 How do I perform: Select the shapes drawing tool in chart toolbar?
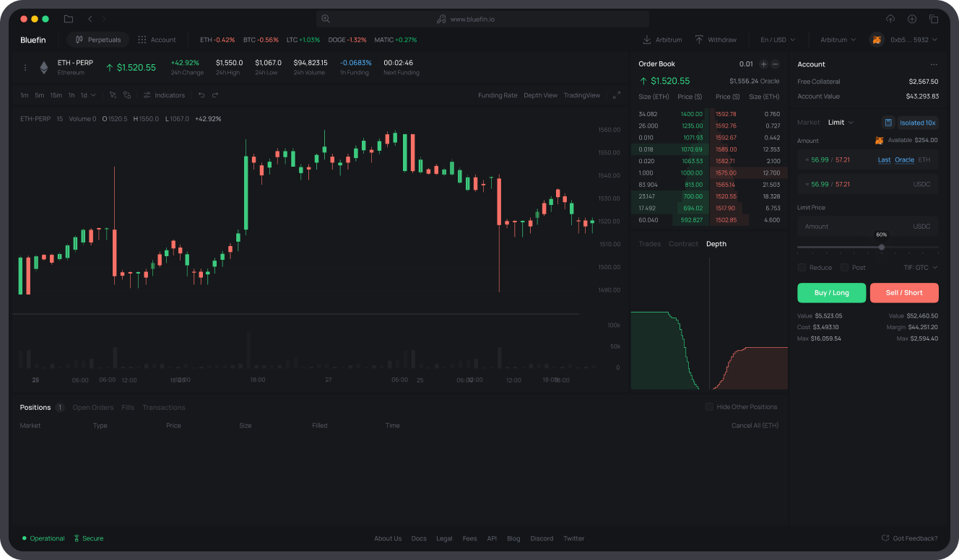pyautogui.click(x=127, y=95)
